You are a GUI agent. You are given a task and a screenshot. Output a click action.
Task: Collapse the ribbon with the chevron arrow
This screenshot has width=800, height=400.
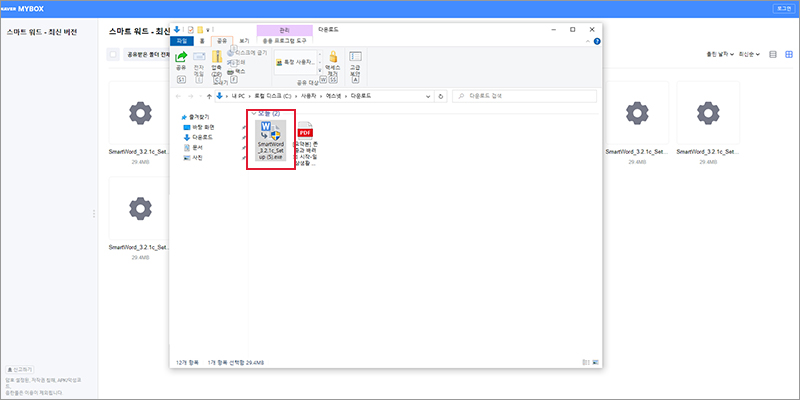[x=587, y=41]
